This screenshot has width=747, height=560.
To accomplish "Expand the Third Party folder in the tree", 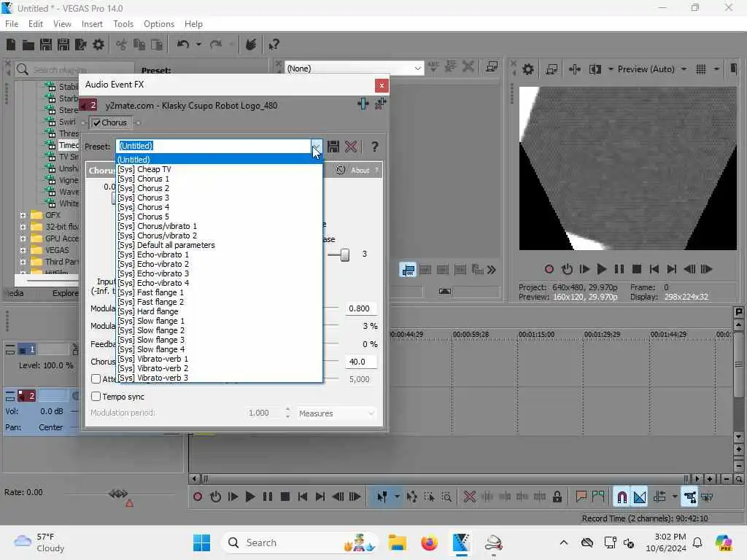I will coord(23,262).
